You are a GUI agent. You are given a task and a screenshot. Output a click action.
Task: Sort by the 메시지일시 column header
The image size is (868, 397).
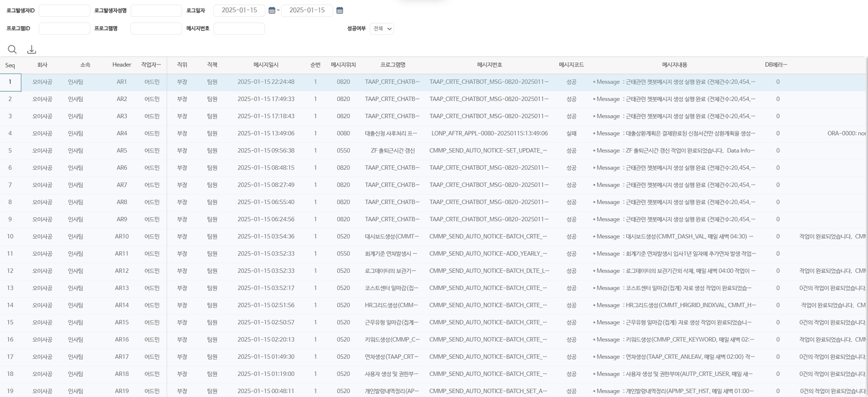266,65
